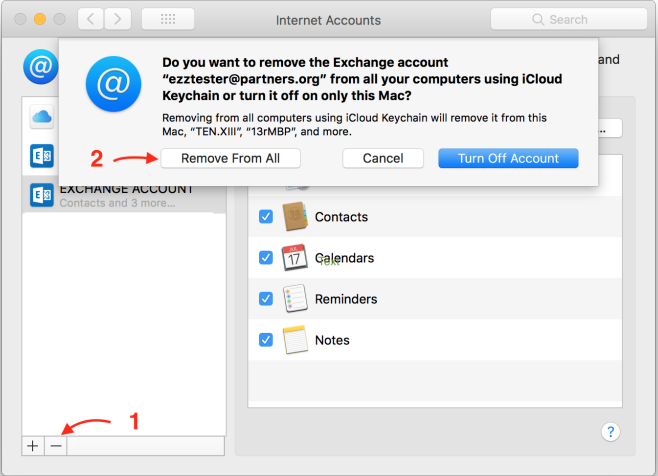Screen dimensions: 658x476
Task: Open help with the question mark button
Action: (x=611, y=432)
